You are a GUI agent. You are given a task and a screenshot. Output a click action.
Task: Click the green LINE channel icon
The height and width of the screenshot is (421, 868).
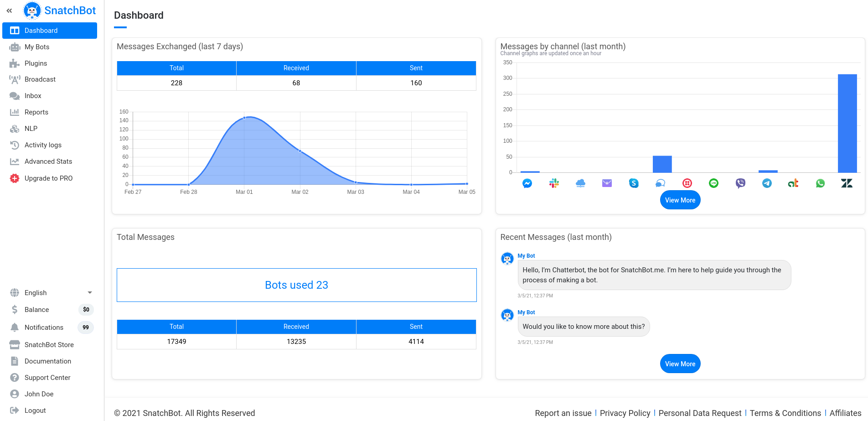click(714, 183)
